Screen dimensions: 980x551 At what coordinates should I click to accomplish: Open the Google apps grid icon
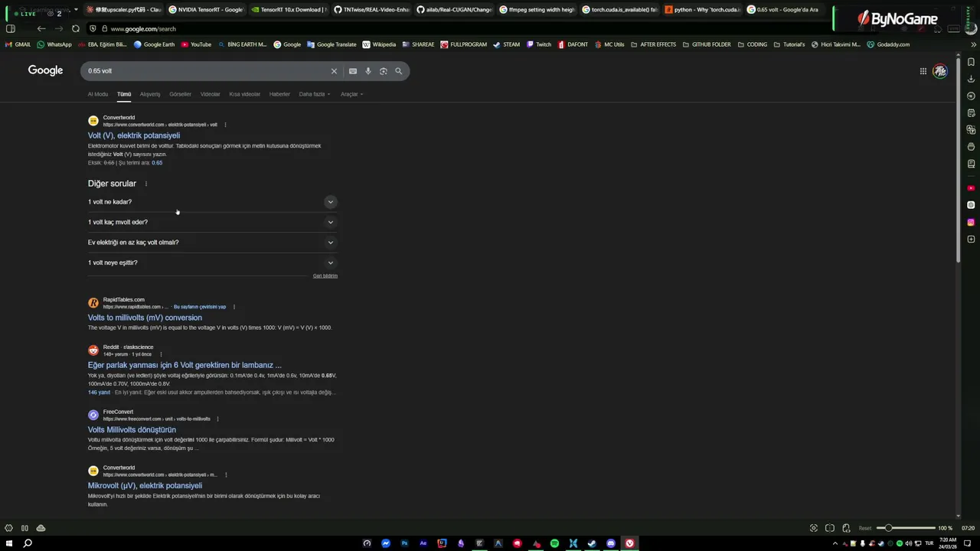point(923,71)
